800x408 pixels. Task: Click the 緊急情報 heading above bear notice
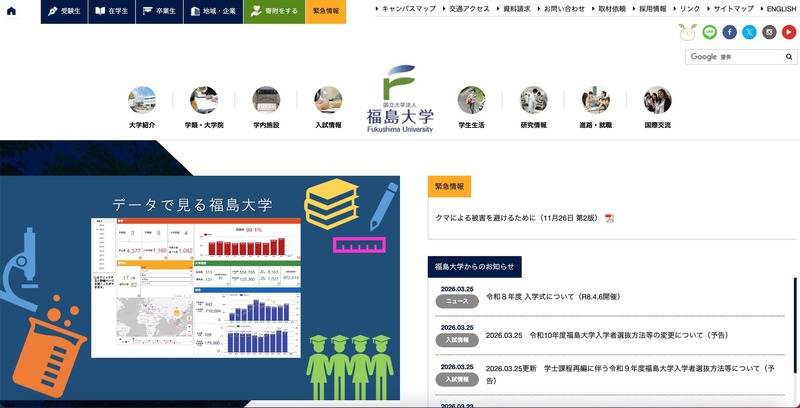click(449, 187)
